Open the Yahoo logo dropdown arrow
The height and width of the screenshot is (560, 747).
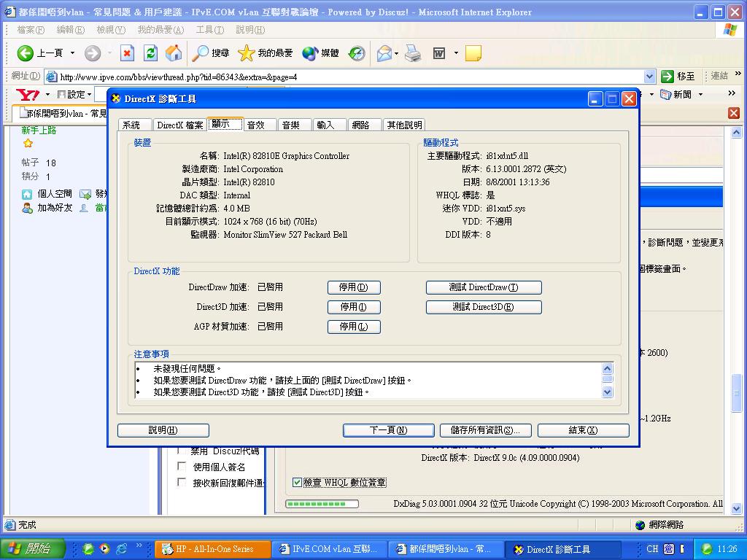pyautogui.click(x=47, y=95)
